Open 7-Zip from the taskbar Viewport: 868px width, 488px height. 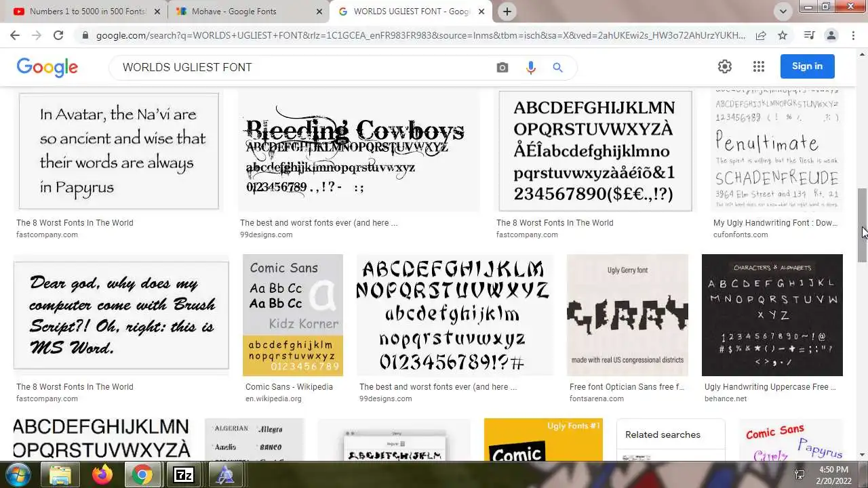[184, 475]
